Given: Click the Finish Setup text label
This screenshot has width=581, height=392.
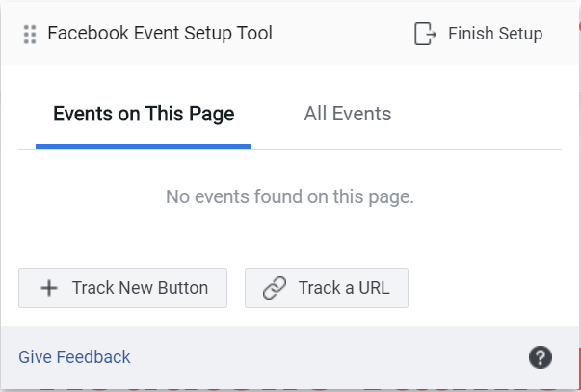Looking at the screenshot, I should pyautogui.click(x=495, y=34).
